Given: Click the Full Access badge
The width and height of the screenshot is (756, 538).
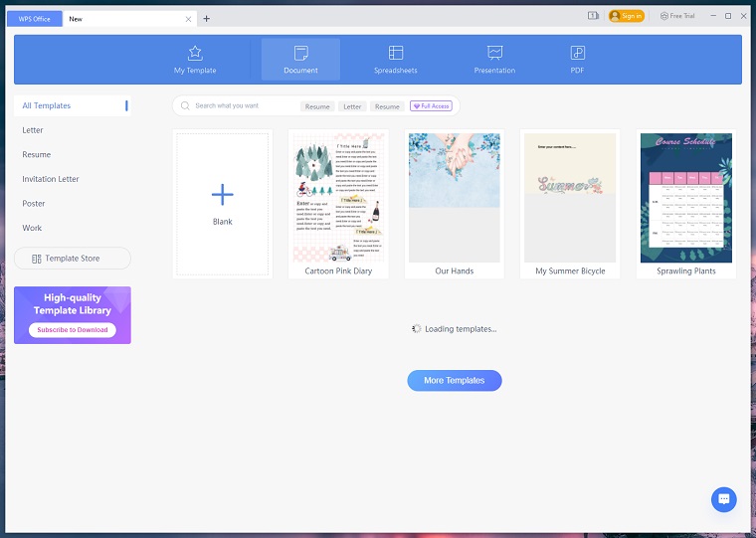Looking at the screenshot, I should 431,106.
